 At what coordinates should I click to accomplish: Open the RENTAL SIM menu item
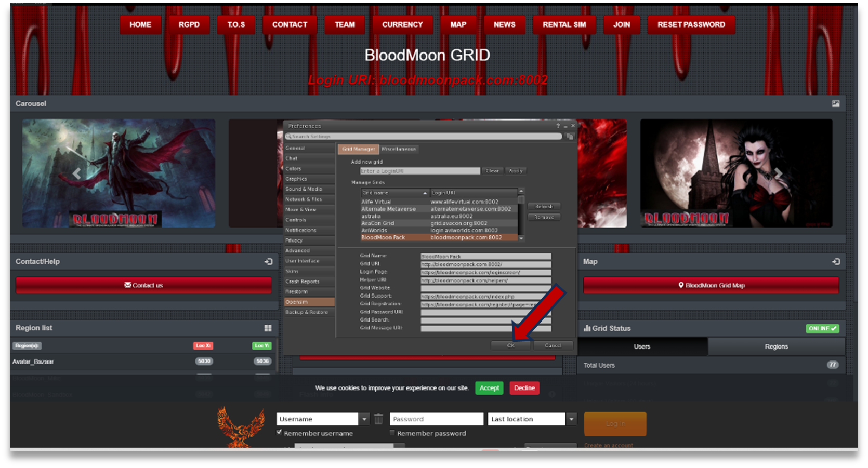click(x=564, y=25)
